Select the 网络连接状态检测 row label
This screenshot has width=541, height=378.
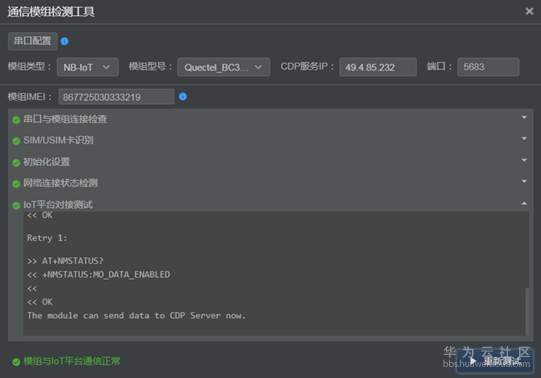pyautogui.click(x=60, y=183)
